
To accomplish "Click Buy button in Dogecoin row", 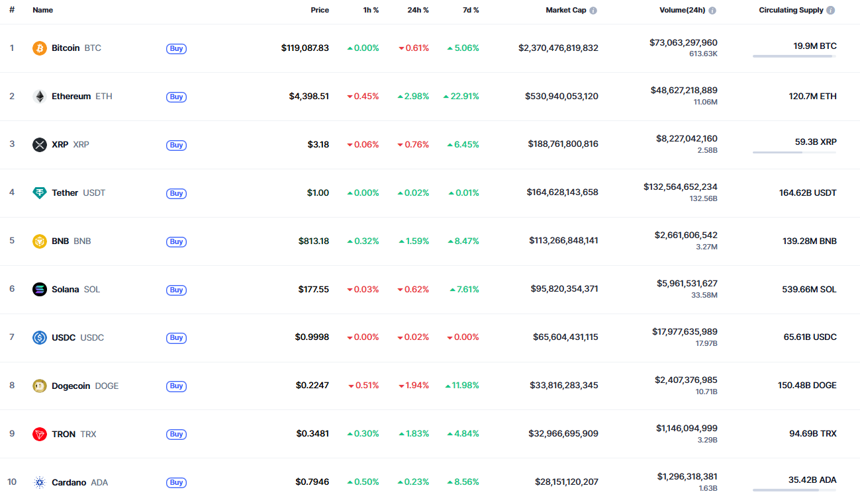I will pos(176,386).
